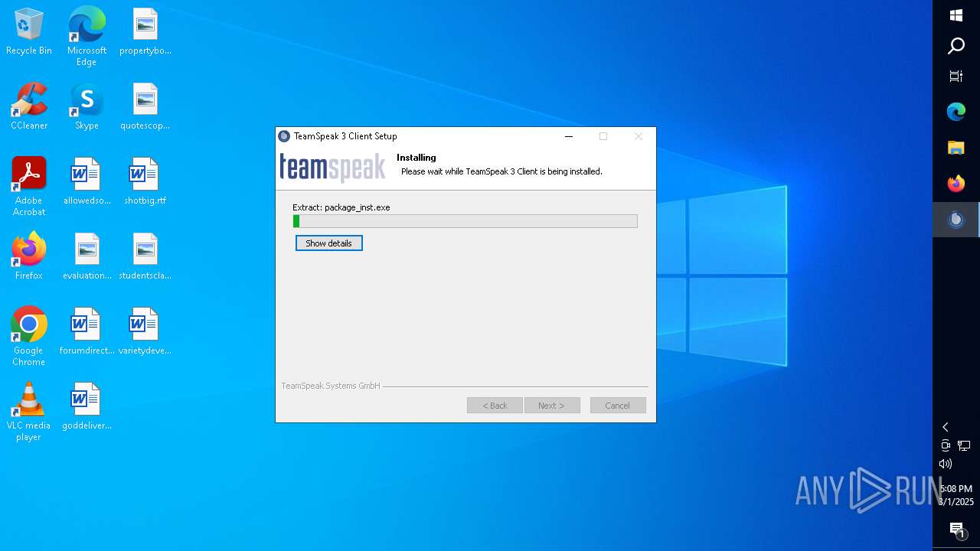
Task: Open the Recycle Bin desktop icon
Action: [29, 32]
